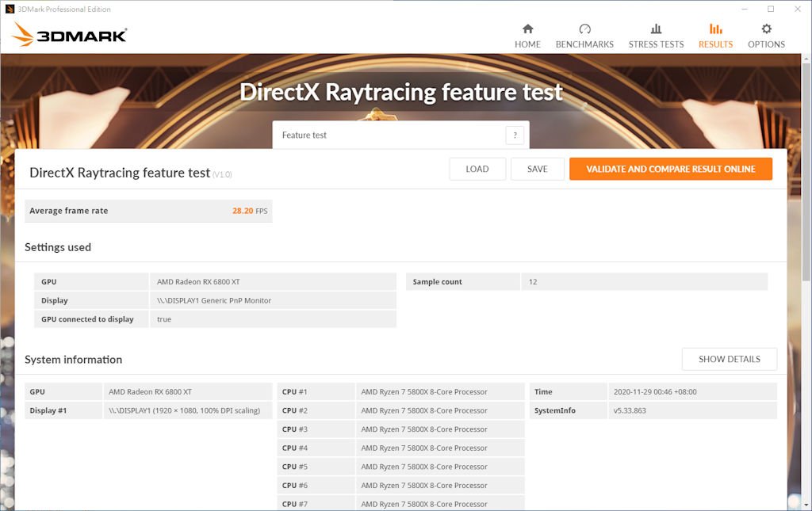
Task: Click the CPU #3 row label
Action: (x=295, y=429)
